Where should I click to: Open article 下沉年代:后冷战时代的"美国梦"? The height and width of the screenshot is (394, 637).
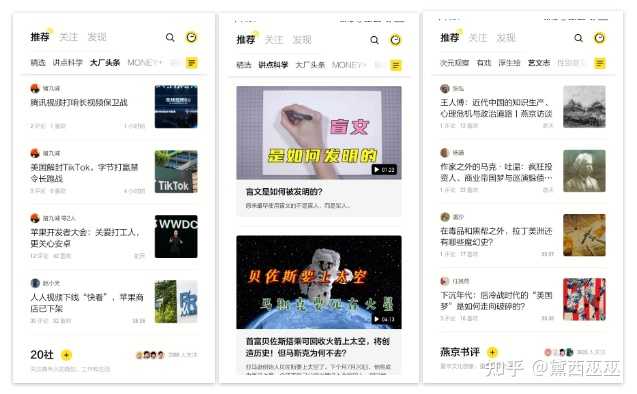496,301
